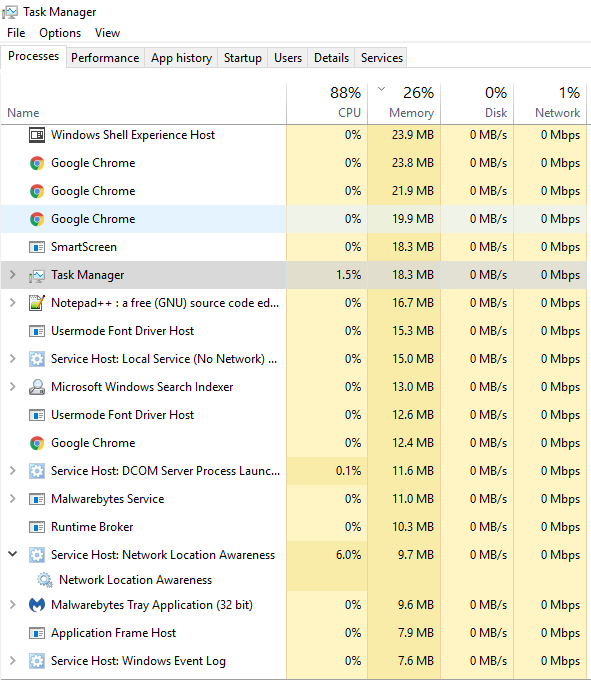Sort processes by CPU column

327,103
